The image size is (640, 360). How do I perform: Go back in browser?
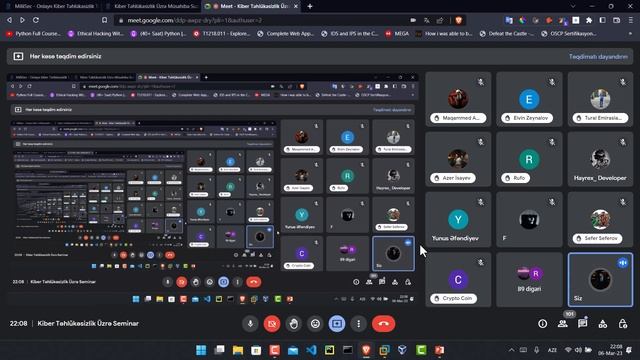coord(9,20)
